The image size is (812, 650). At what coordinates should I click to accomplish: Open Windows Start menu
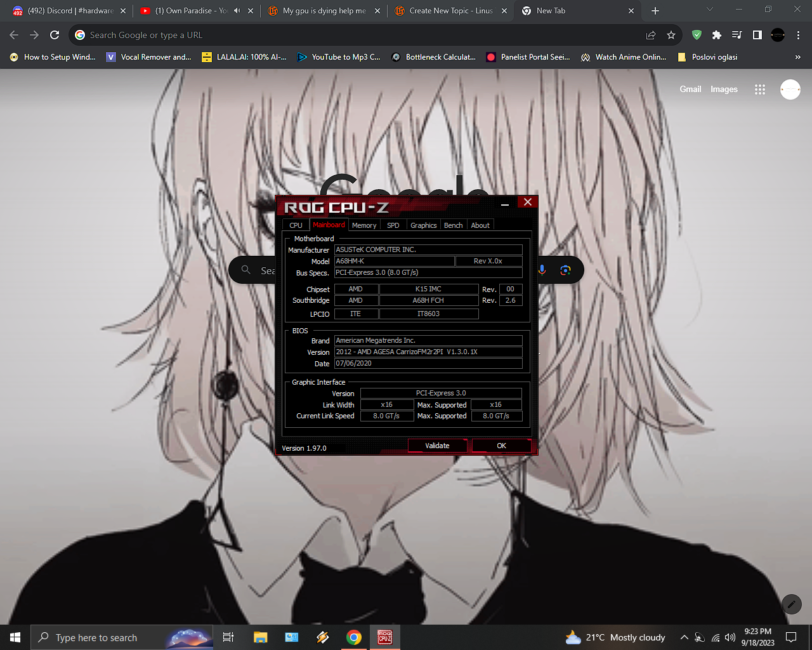[x=15, y=637]
